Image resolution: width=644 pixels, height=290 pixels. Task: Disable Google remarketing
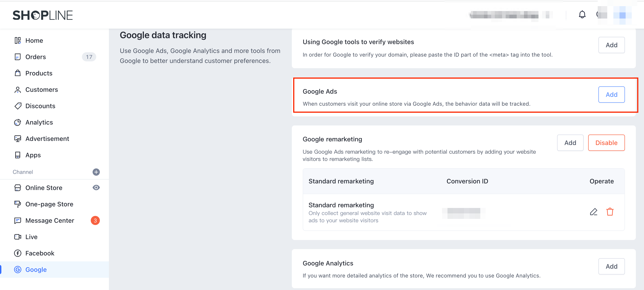click(x=606, y=143)
